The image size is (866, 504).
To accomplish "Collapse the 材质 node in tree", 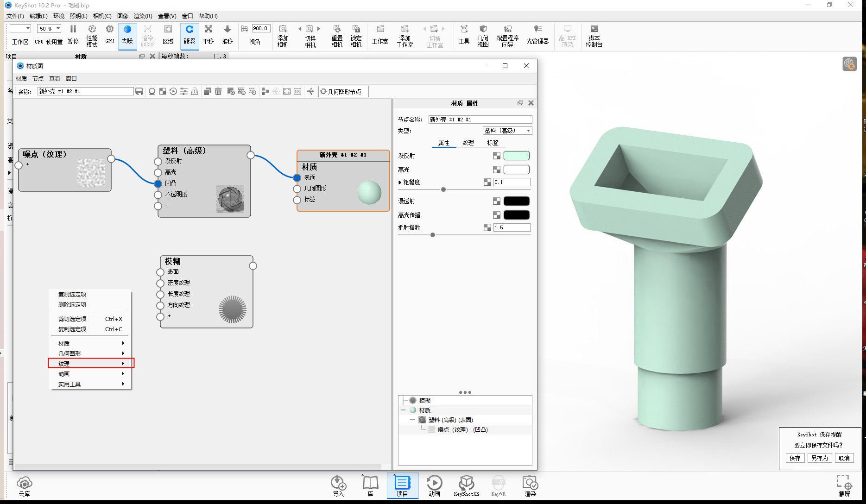I will [403, 410].
